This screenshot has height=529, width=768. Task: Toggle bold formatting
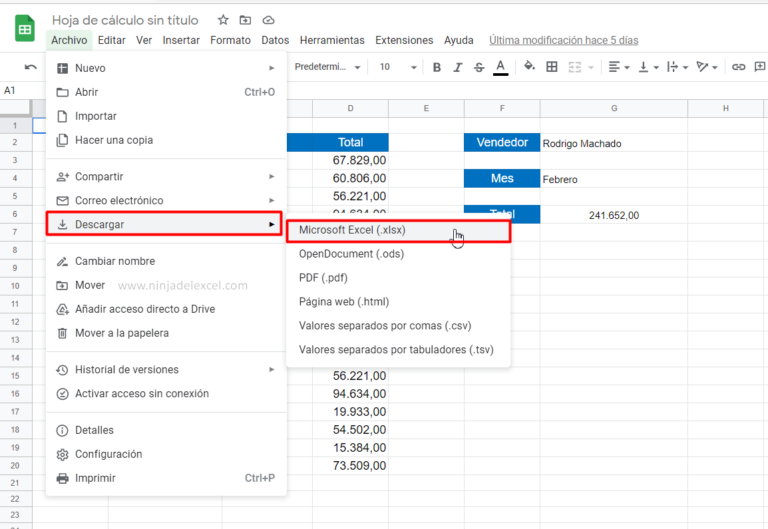[437, 67]
